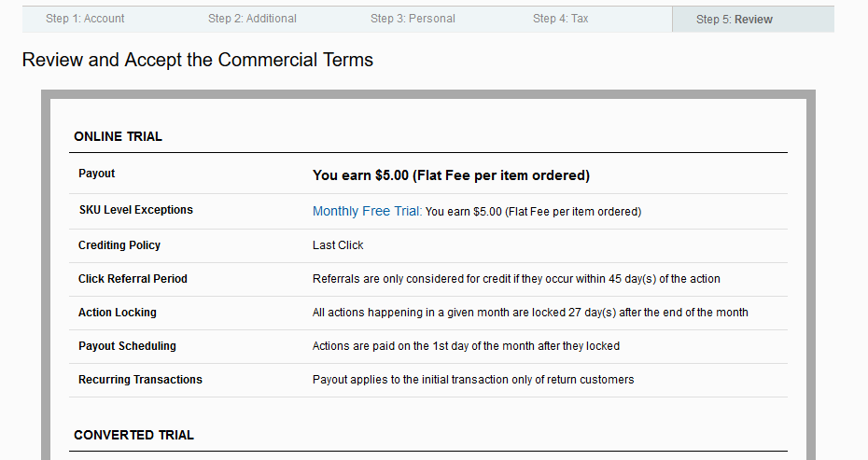Select the Last Click value
The height and width of the screenshot is (460, 868).
tap(338, 245)
